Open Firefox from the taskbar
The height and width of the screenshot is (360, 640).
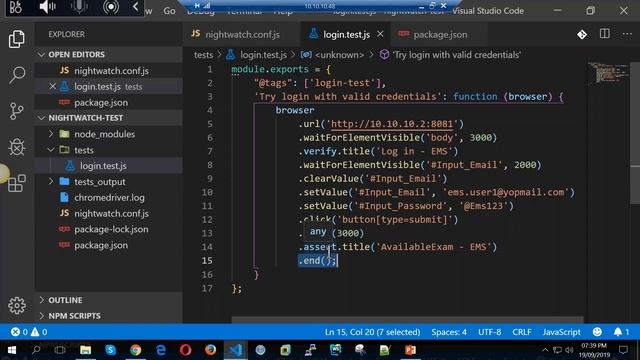point(211,350)
